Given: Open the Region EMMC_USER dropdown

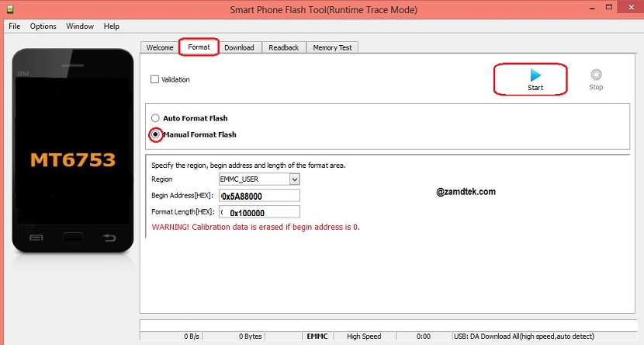Looking at the screenshot, I should pyautogui.click(x=295, y=179).
